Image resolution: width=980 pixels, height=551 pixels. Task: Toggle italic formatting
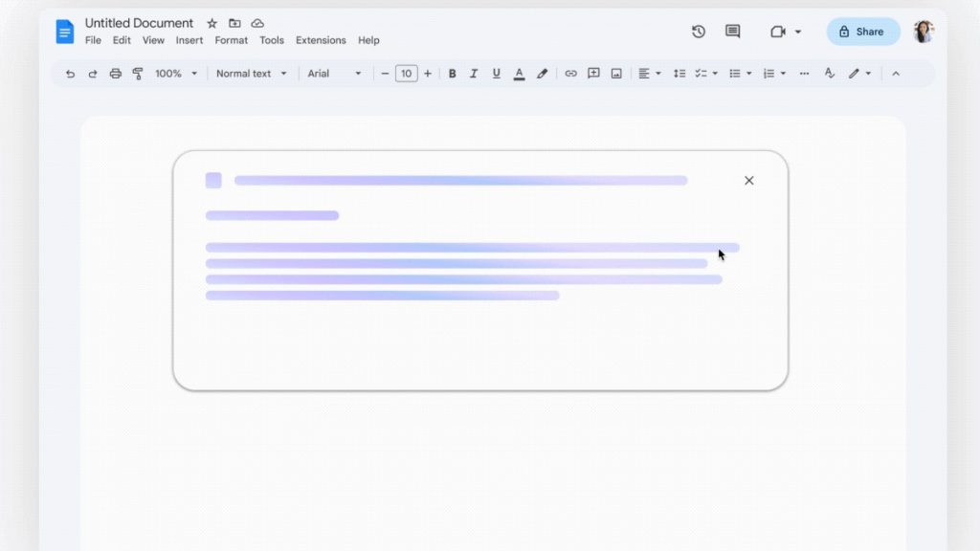coord(474,74)
